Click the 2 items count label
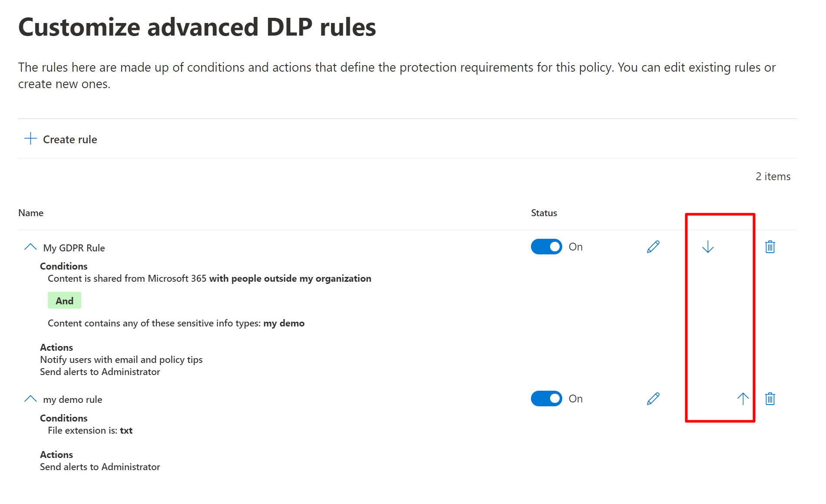The height and width of the screenshot is (504, 826). (x=773, y=176)
